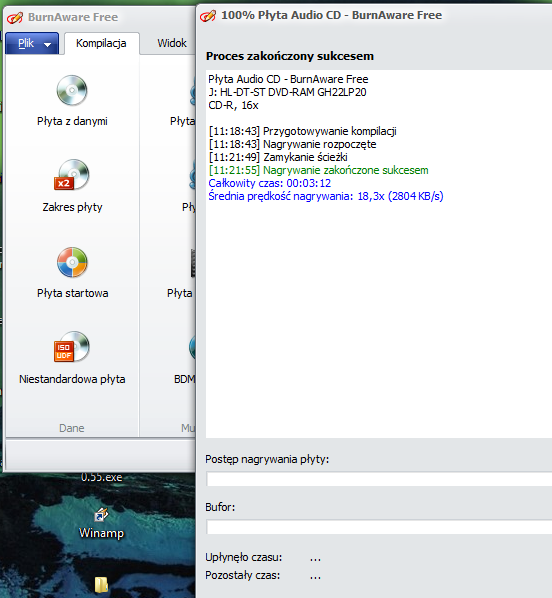Select the yellow folder icon on the desktop
Viewport: 552px width, 598px height.
[x=101, y=585]
